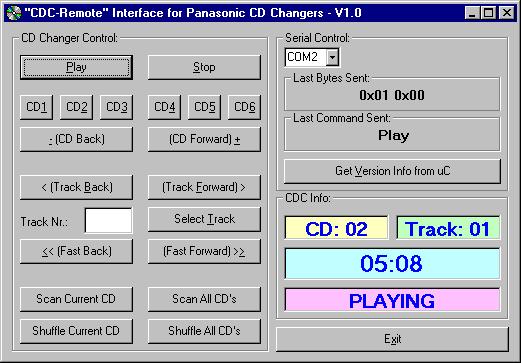
Task: Click the CD: 02 display
Action: (x=336, y=228)
